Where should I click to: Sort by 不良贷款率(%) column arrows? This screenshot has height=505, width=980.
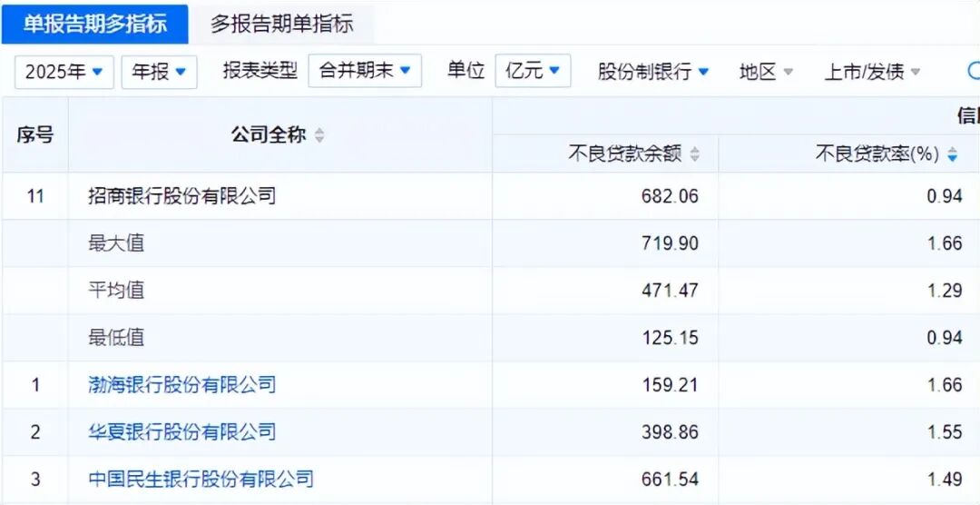pyautogui.click(x=952, y=154)
